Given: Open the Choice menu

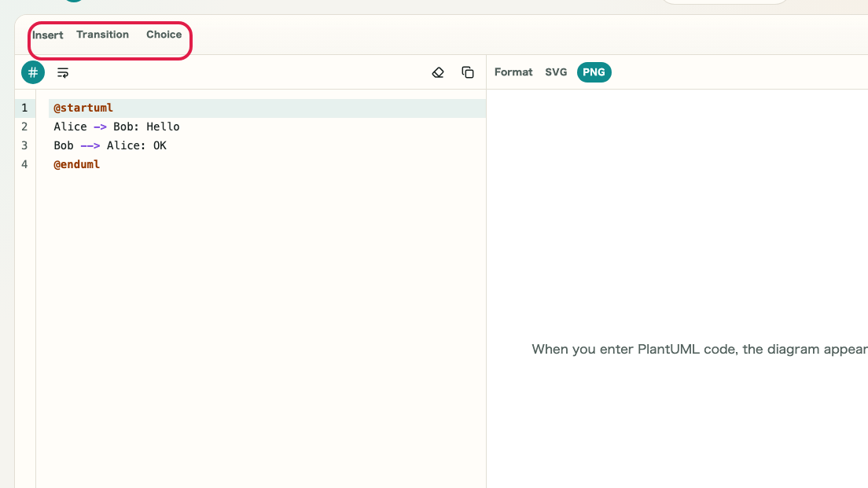Looking at the screenshot, I should [x=164, y=35].
